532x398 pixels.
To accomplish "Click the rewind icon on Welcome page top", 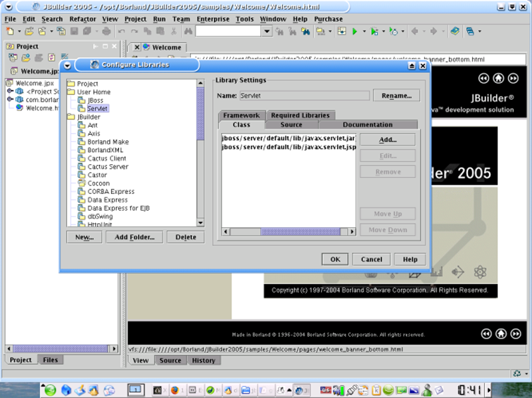I will point(483,78).
